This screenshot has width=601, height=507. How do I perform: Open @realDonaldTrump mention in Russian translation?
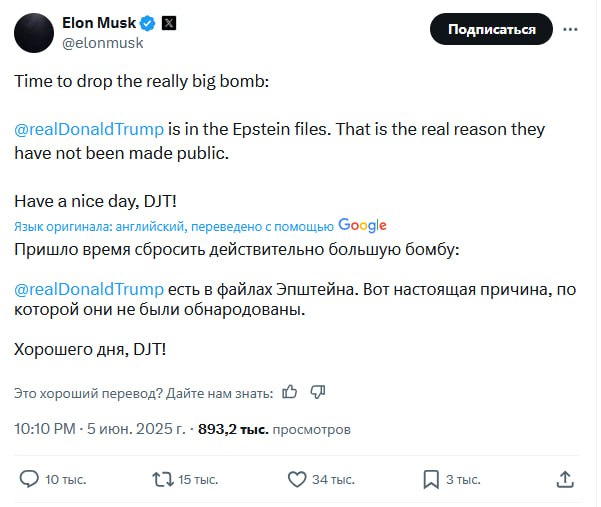pos(88,288)
